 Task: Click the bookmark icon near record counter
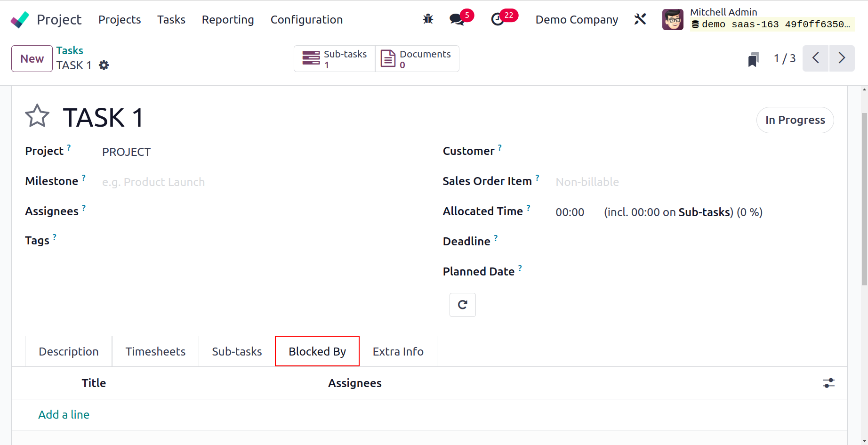753,59
